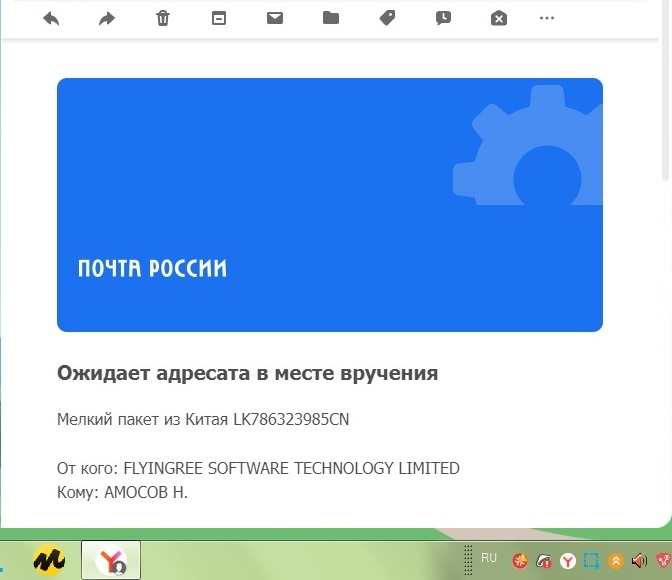Open more actions three-dot menu
Screen dimensions: 672x580
tap(546, 18)
